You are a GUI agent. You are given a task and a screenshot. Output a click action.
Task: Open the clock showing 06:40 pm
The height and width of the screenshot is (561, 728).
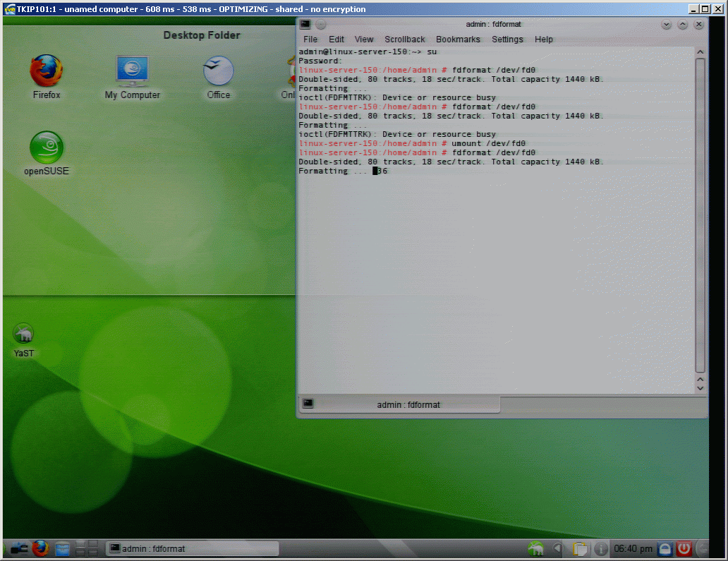[633, 549]
